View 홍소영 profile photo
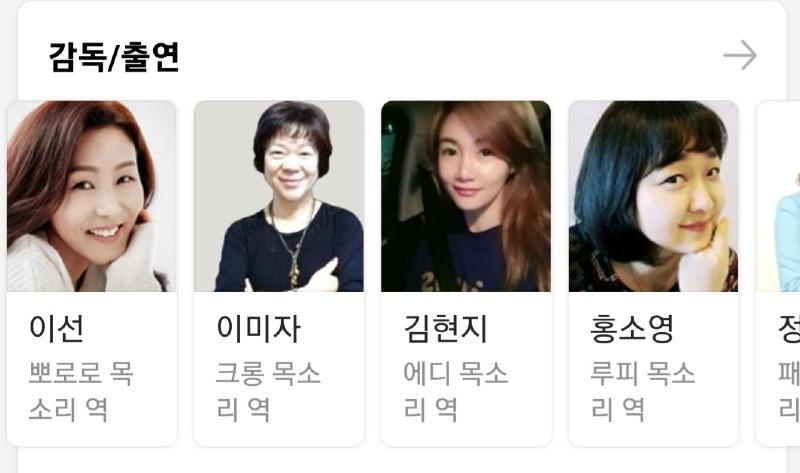The height and width of the screenshot is (473, 800). pos(654,196)
